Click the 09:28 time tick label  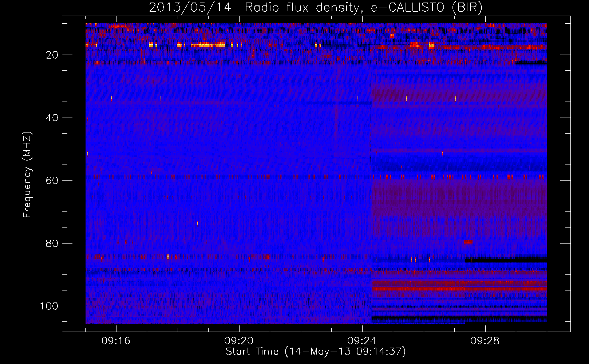click(x=485, y=341)
